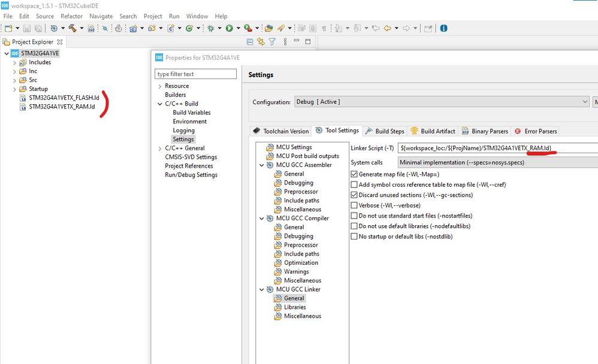Check Do not use standard start files
Viewport: 598px width, 364px height.
354,216
